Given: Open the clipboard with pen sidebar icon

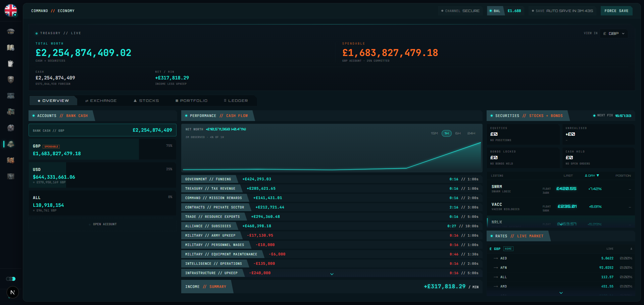Looking at the screenshot, I should point(11,64).
